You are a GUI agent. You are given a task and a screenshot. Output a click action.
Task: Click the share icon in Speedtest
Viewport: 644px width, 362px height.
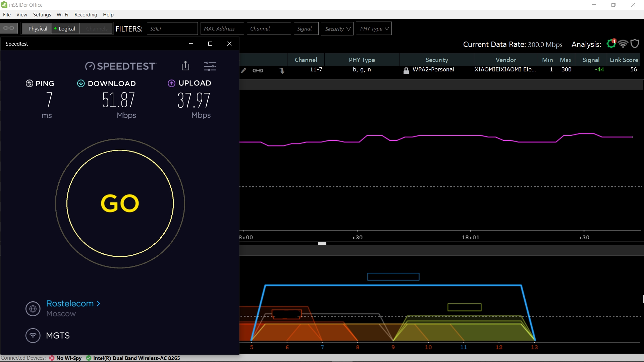(185, 66)
